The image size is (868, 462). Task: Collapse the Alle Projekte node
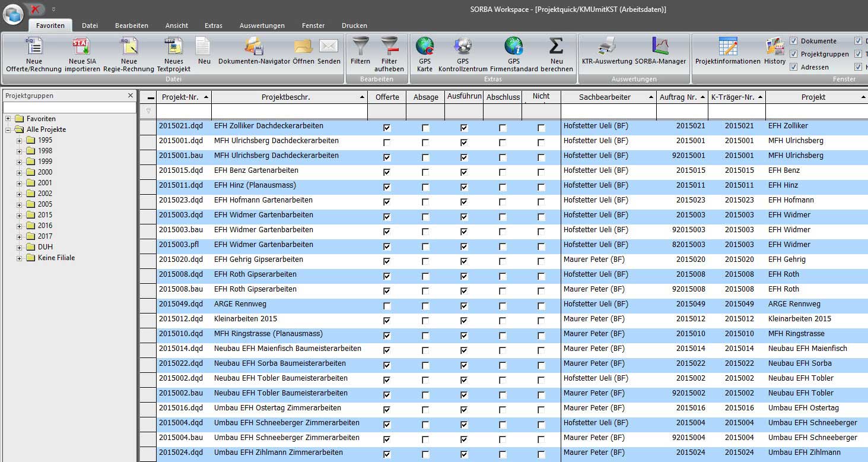point(8,129)
